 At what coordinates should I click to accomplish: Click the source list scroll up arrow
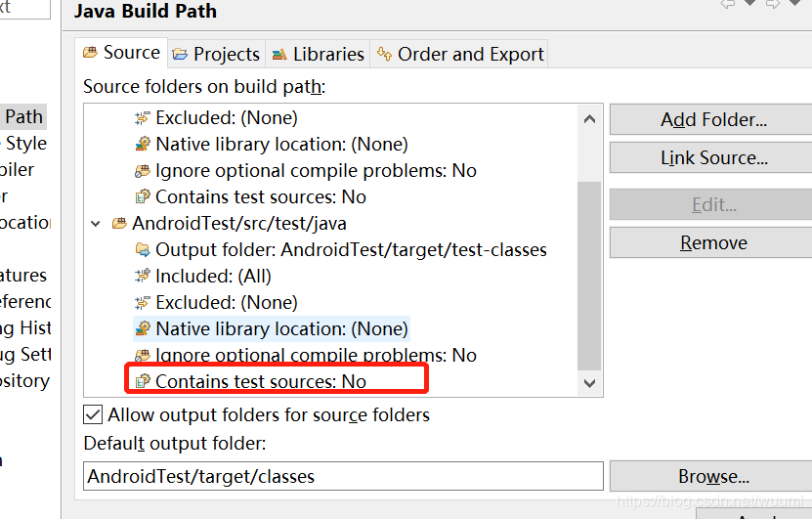[x=589, y=119]
